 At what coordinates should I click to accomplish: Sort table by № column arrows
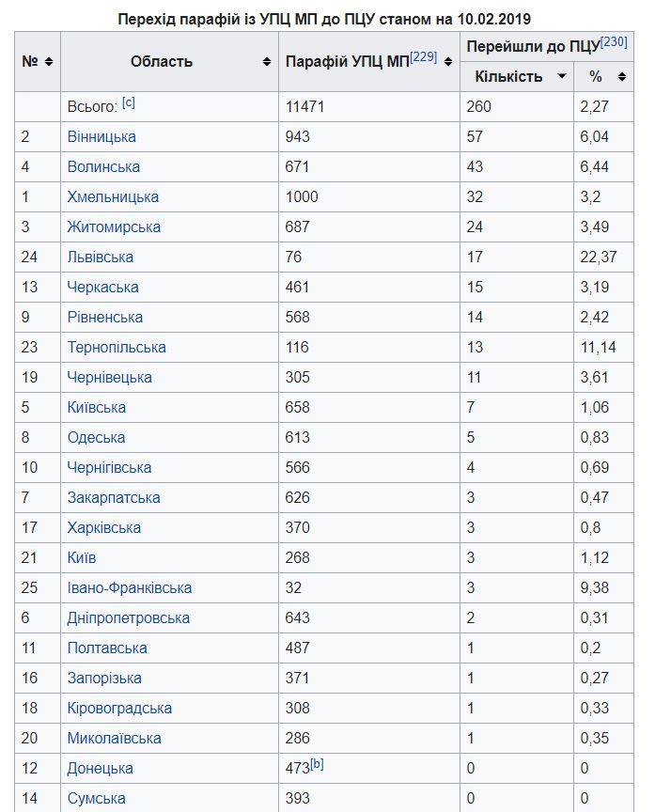pos(49,61)
